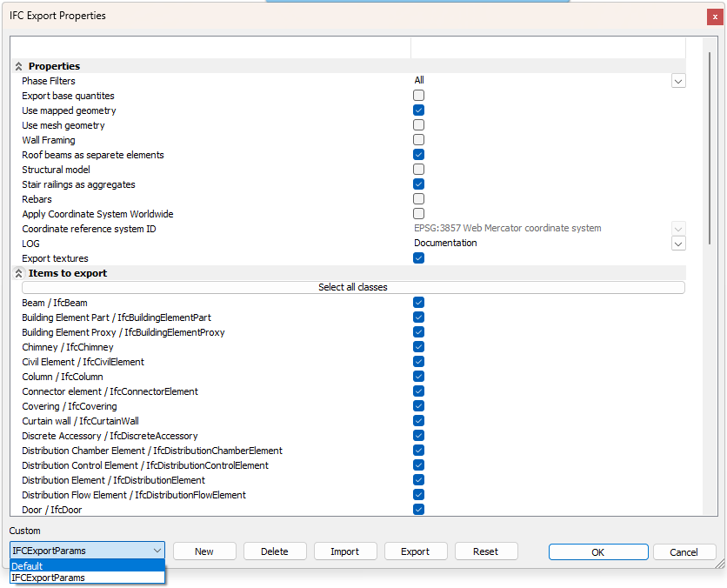Viewport: 727px width, 588px height.
Task: Enable Export base quantites checkbox
Action: [418, 96]
